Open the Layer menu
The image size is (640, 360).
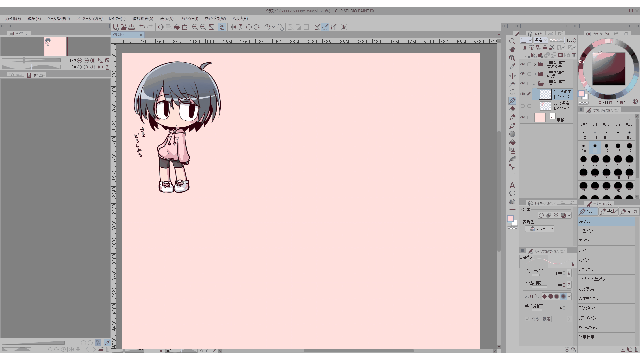tap(117, 18)
